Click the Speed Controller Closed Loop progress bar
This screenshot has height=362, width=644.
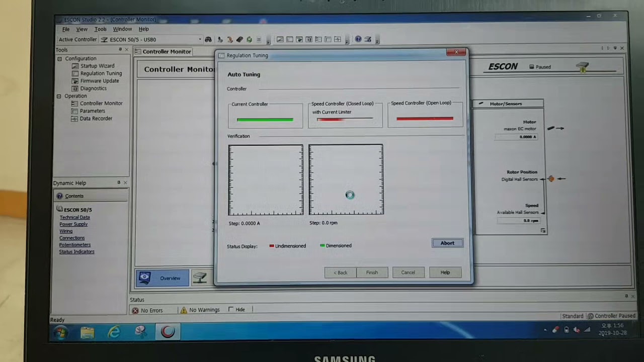click(345, 119)
